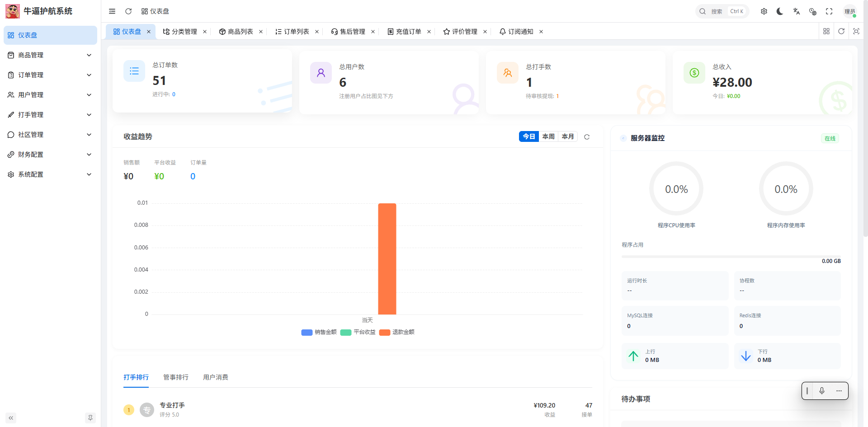Refresh the revenue trend chart
Image resolution: width=868 pixels, height=427 pixels.
pyautogui.click(x=587, y=137)
